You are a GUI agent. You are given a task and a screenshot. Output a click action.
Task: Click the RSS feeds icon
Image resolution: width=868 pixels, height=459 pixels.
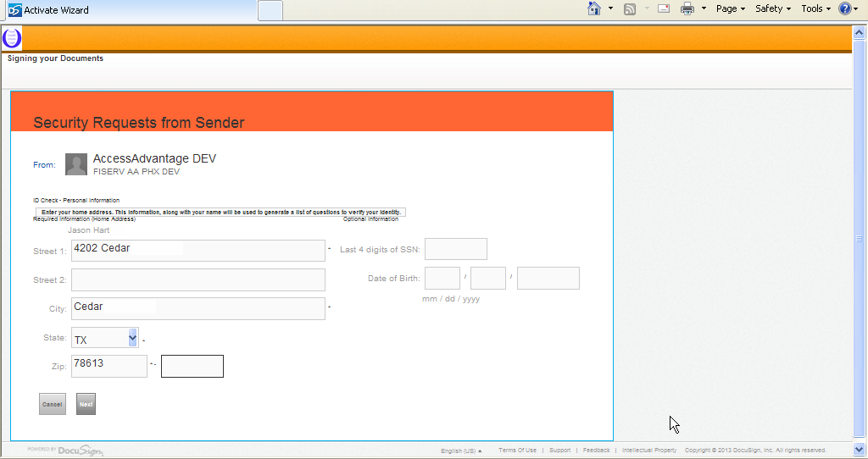coord(630,8)
